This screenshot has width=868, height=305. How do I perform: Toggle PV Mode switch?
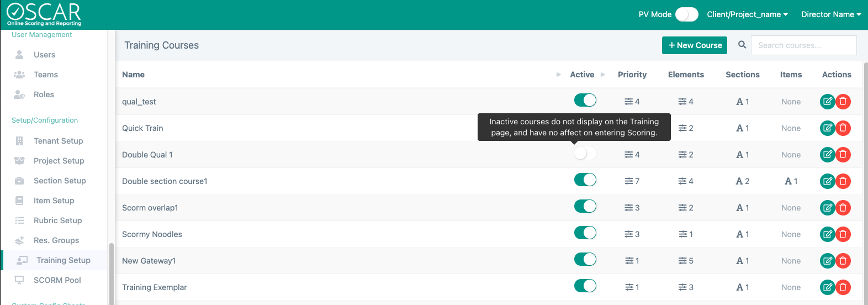686,14
